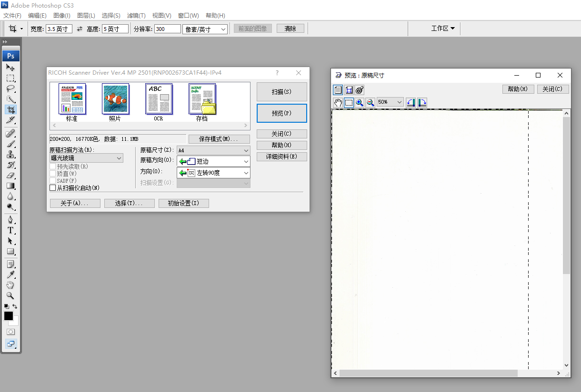Click the area selection icon in preview window
Viewport: 581px width, 392px height.
tap(349, 102)
